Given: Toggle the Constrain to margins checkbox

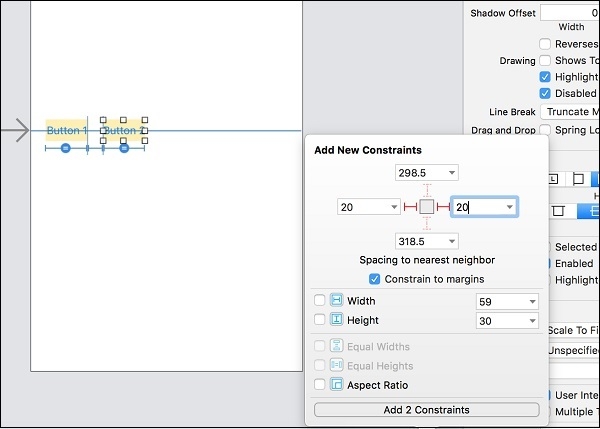Looking at the screenshot, I should (x=375, y=279).
